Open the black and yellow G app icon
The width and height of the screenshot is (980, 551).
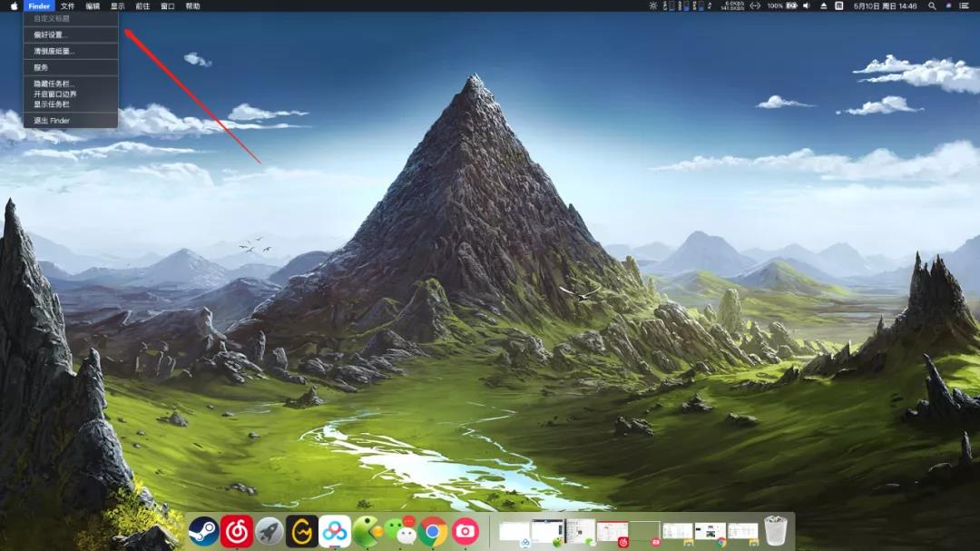coord(302,532)
